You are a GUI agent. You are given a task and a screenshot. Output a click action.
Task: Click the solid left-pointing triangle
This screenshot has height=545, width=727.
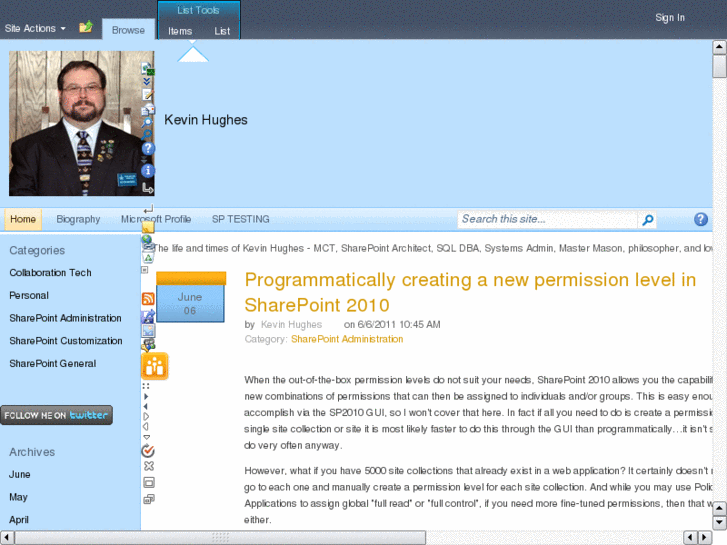click(x=146, y=406)
